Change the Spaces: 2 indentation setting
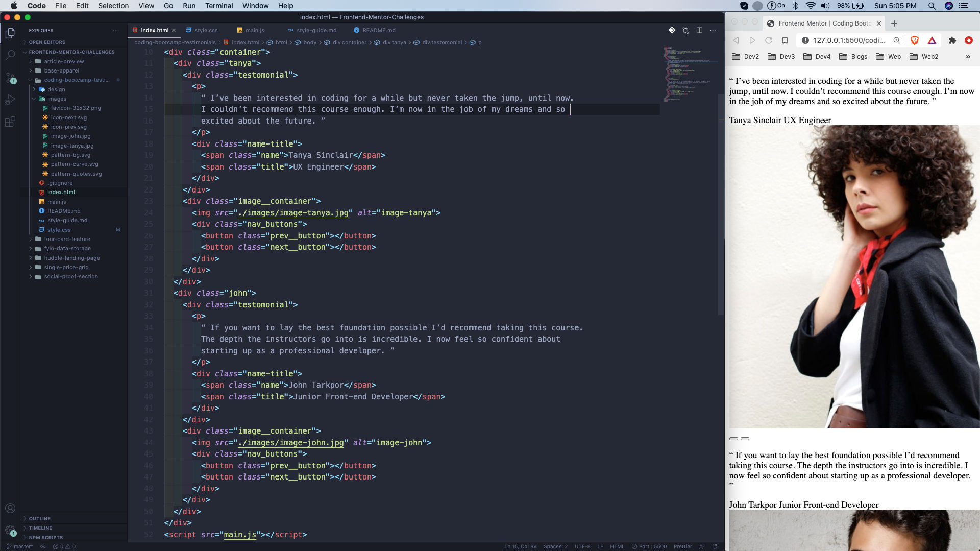This screenshot has width=980, height=551. [555, 546]
